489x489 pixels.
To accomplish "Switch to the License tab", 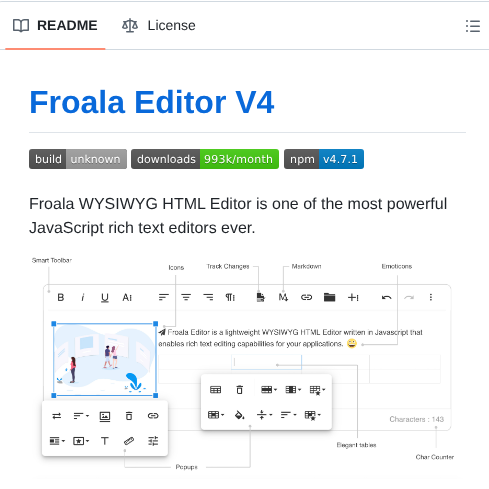I will [159, 26].
